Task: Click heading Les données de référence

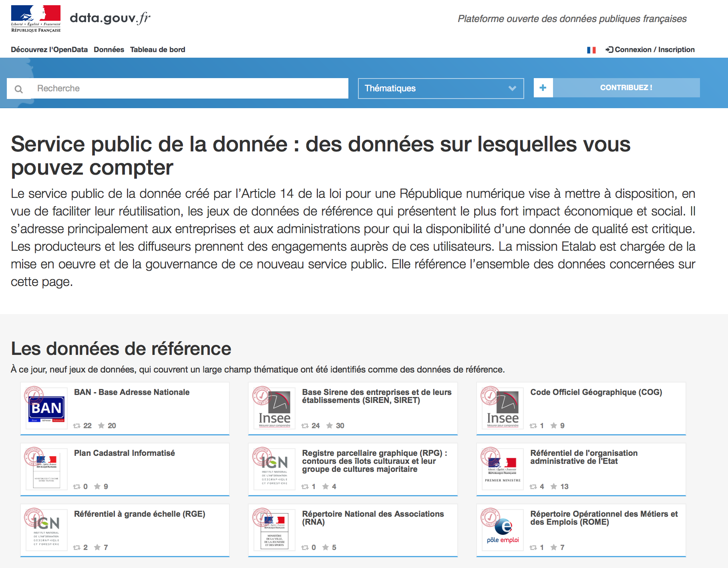Action: [x=121, y=348]
